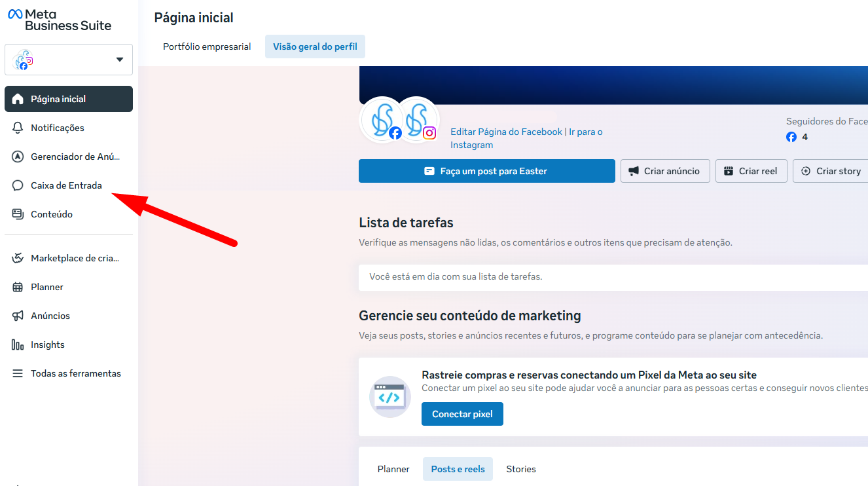Viewport: 868px width, 486px height.
Task: Open Insights from the sidebar
Action: (x=69, y=345)
